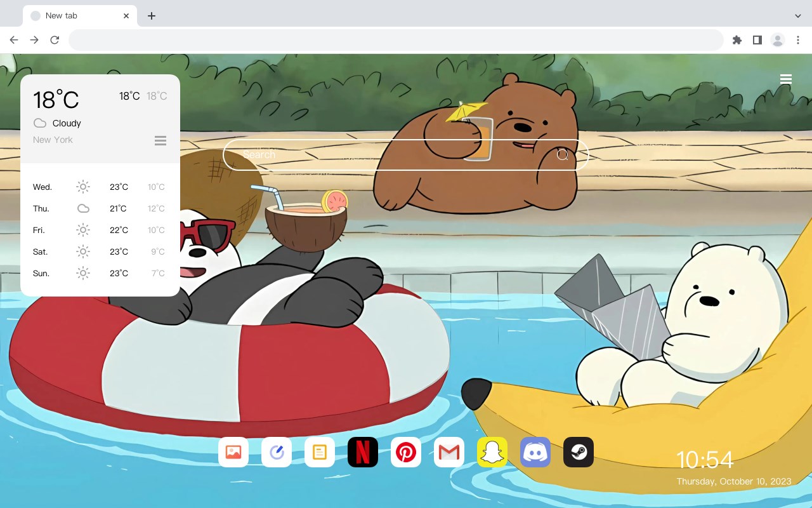
Task: Open weather widget menu near New York
Action: pyautogui.click(x=160, y=140)
